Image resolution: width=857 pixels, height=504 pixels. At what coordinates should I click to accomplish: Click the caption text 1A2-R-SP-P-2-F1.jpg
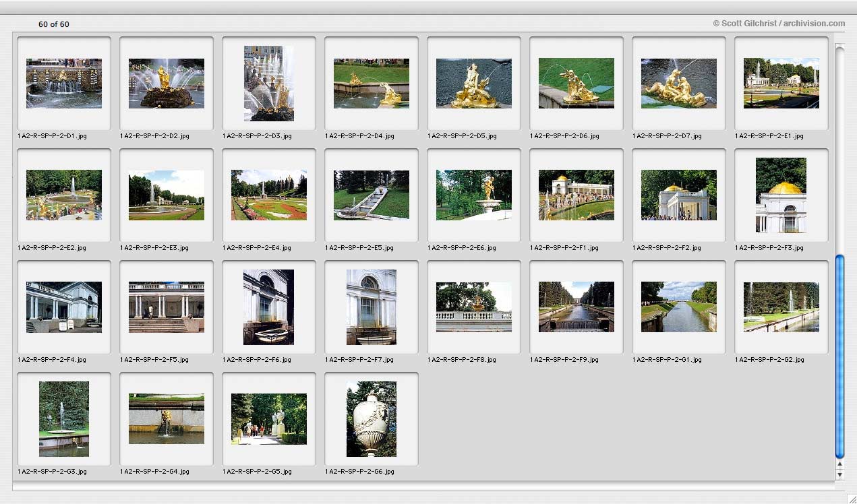click(x=564, y=248)
